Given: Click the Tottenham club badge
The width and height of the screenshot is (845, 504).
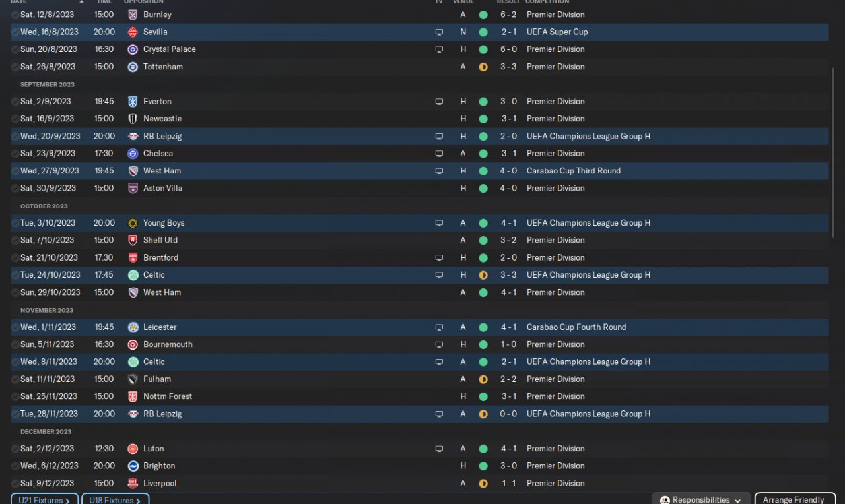Looking at the screenshot, I should (133, 67).
